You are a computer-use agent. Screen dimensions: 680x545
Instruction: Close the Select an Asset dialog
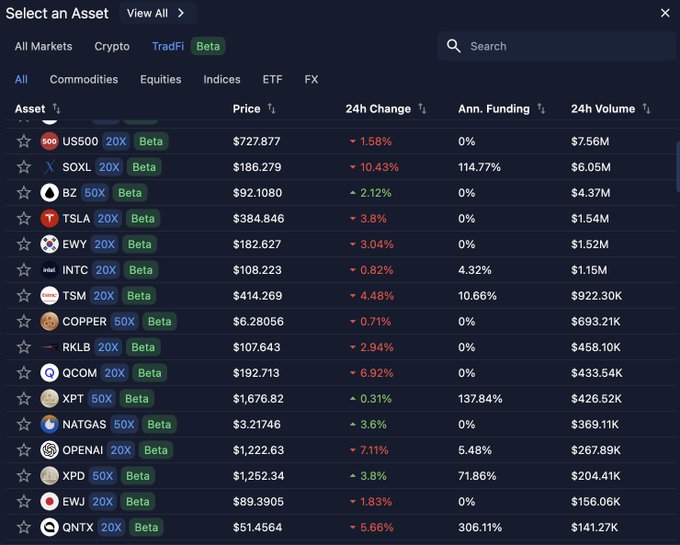665,13
